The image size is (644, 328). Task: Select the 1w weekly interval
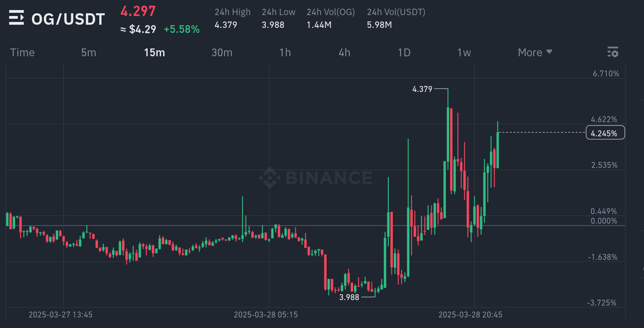pyautogui.click(x=464, y=52)
